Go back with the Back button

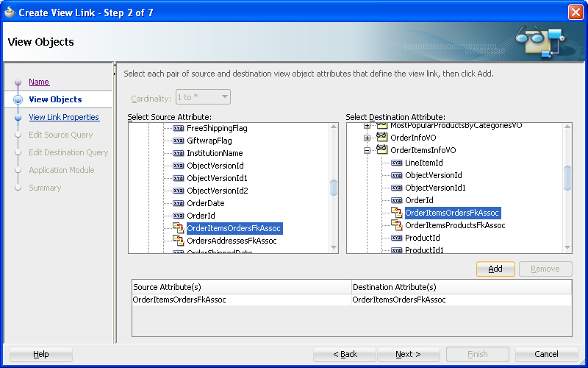pyautogui.click(x=345, y=354)
